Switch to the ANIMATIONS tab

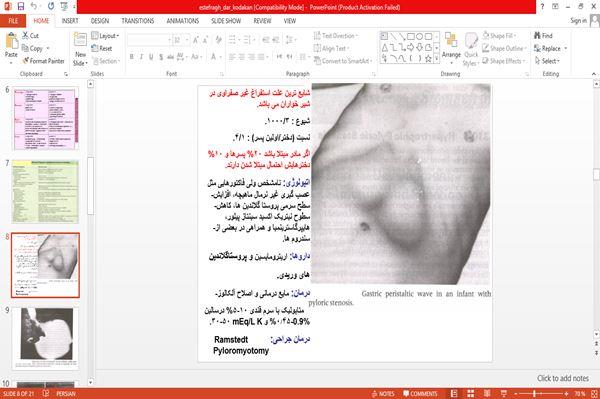point(183,21)
